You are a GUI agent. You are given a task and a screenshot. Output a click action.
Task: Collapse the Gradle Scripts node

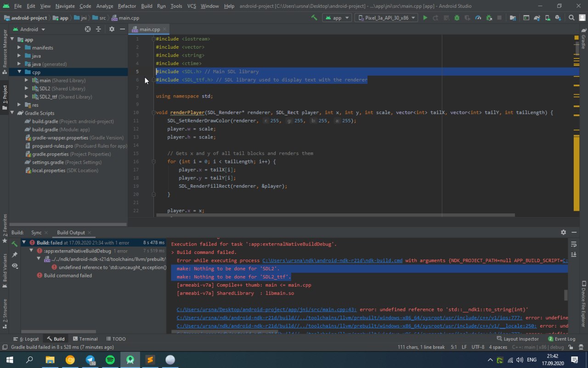(12, 113)
